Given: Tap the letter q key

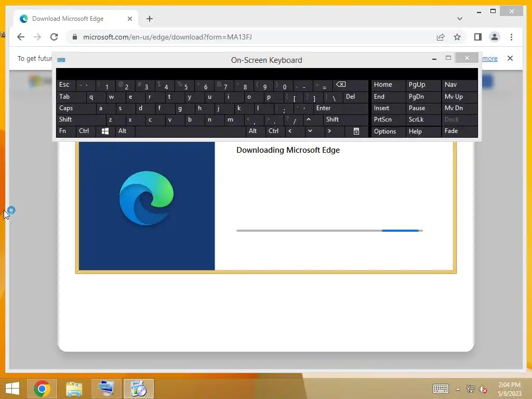Looking at the screenshot, I should [96, 97].
